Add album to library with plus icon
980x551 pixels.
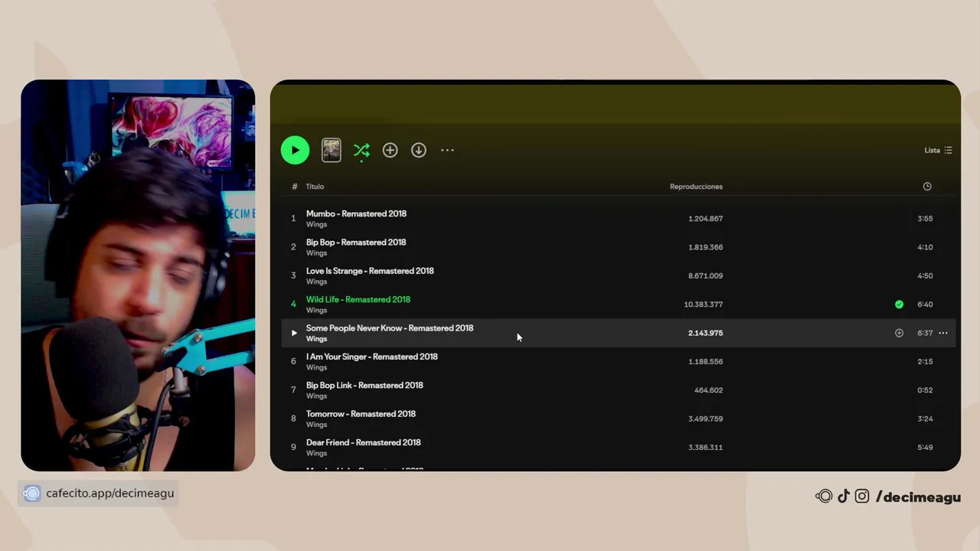[390, 150]
